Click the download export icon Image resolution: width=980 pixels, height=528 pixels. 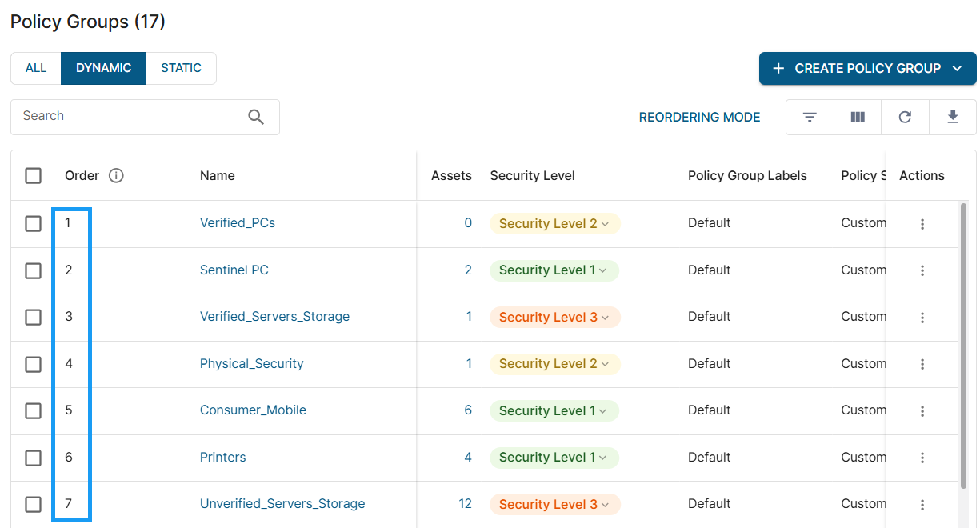click(x=952, y=118)
